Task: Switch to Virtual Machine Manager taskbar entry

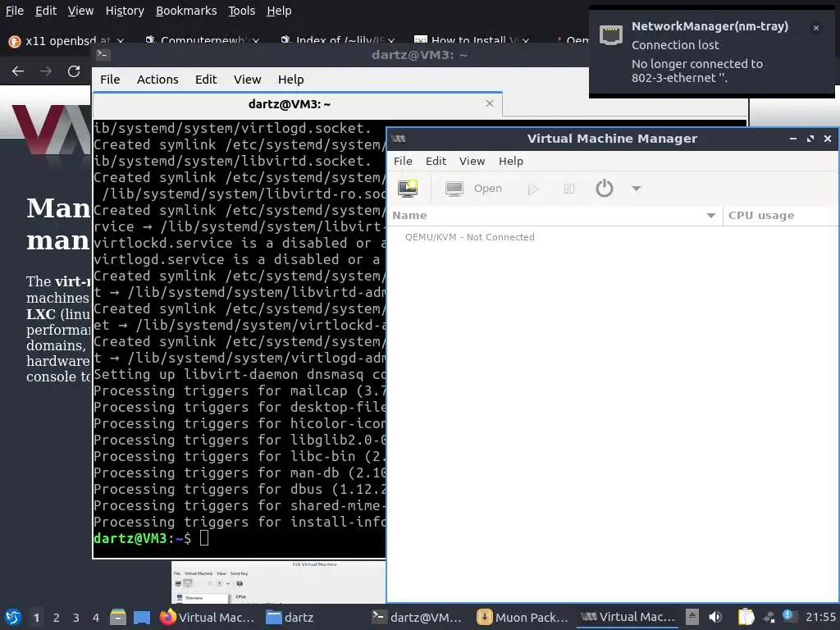Action: click(628, 617)
